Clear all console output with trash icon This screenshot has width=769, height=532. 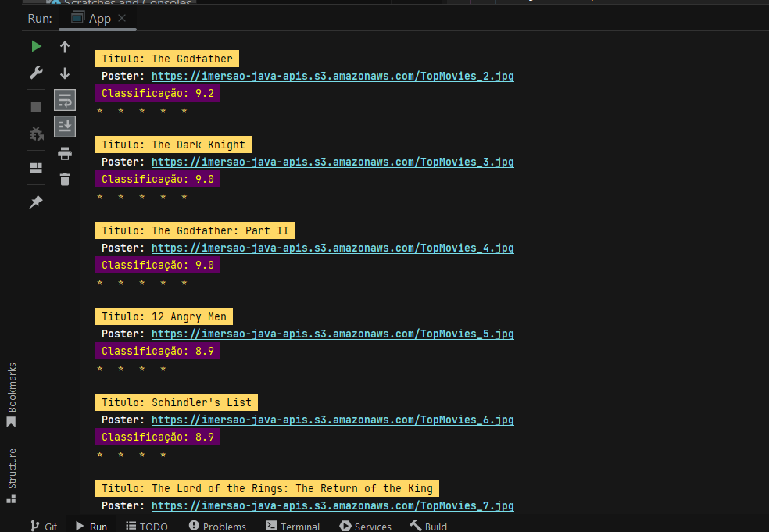coord(65,180)
